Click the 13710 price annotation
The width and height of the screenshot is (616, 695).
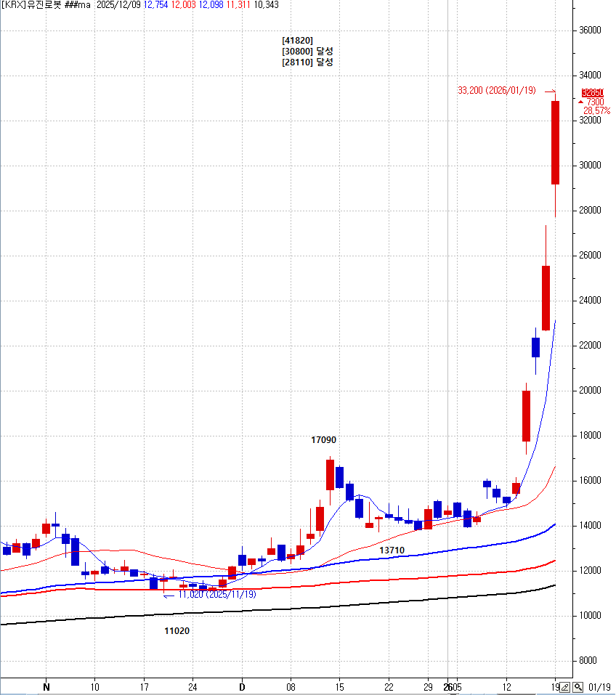[x=392, y=550]
